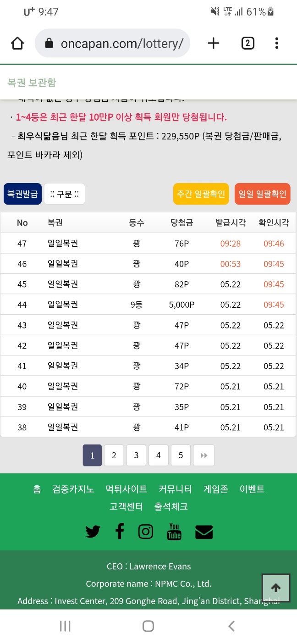Click the 복권 보관함 header title

coord(32,83)
